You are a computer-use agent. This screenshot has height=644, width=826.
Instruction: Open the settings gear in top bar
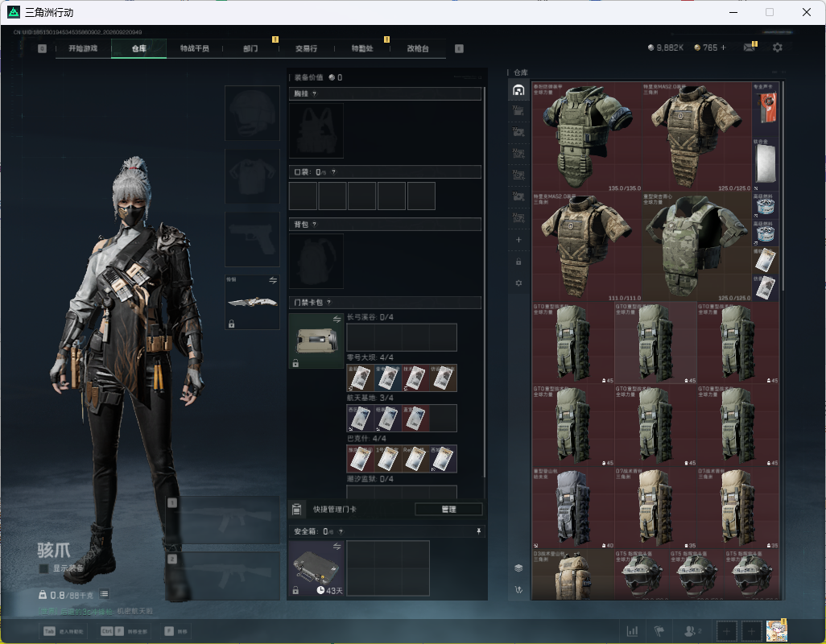pos(778,47)
